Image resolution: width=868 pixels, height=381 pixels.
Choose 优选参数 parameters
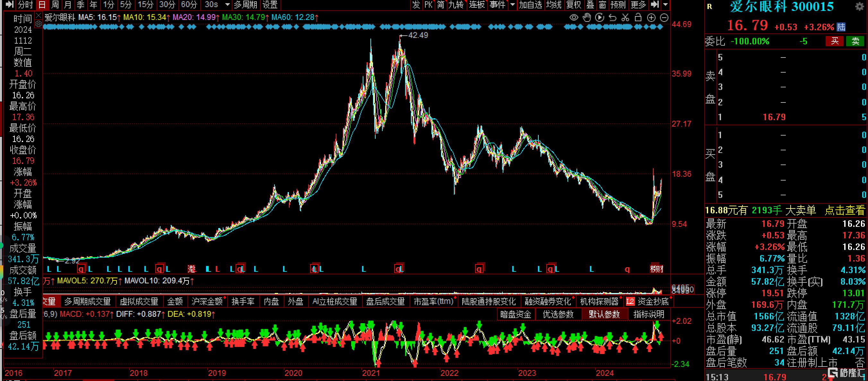click(558, 314)
